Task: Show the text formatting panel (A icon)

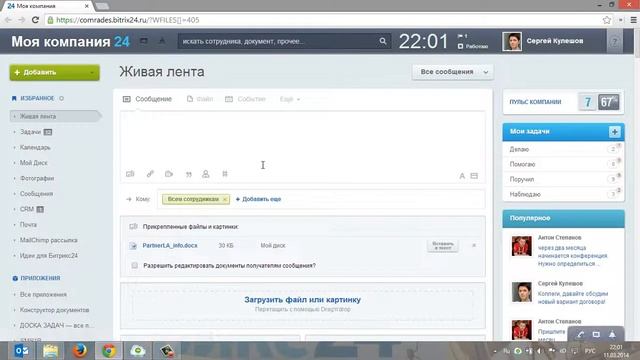Action: (x=462, y=176)
